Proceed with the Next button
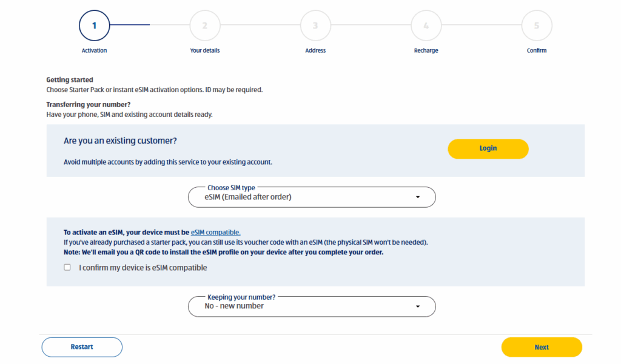This screenshot has width=621, height=364. point(542,347)
